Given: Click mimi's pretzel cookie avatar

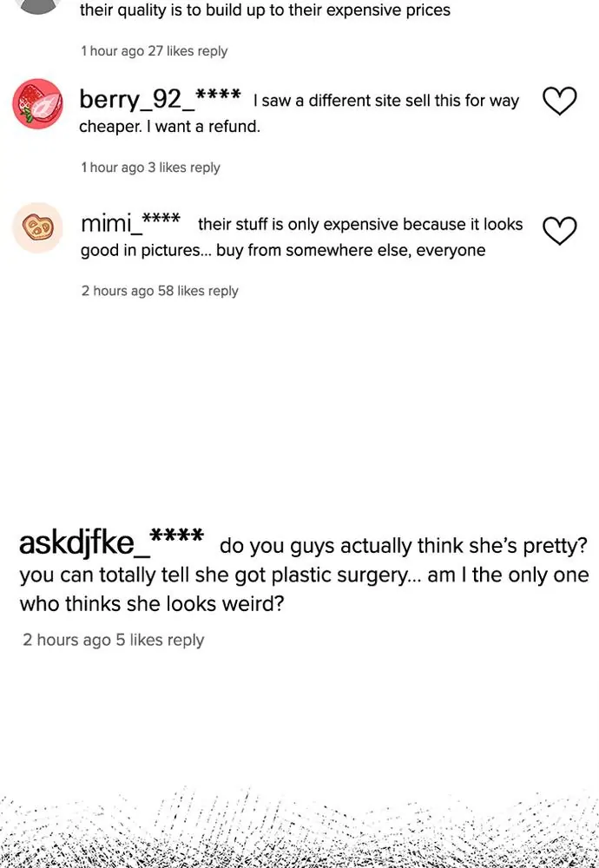Looking at the screenshot, I should tap(37, 228).
